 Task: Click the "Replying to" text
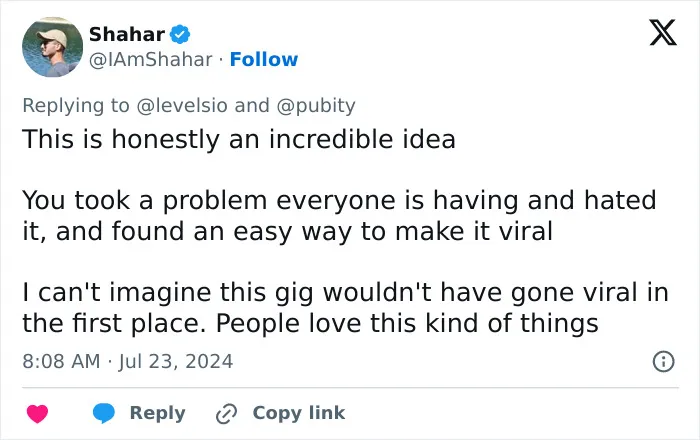(76, 106)
